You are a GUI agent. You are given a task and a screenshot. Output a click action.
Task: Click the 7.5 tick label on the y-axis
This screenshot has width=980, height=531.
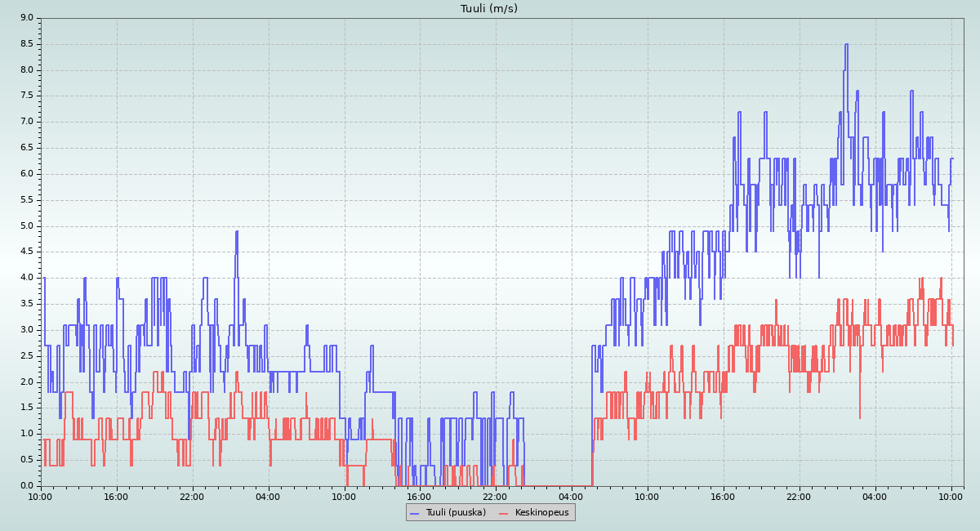click(x=26, y=96)
